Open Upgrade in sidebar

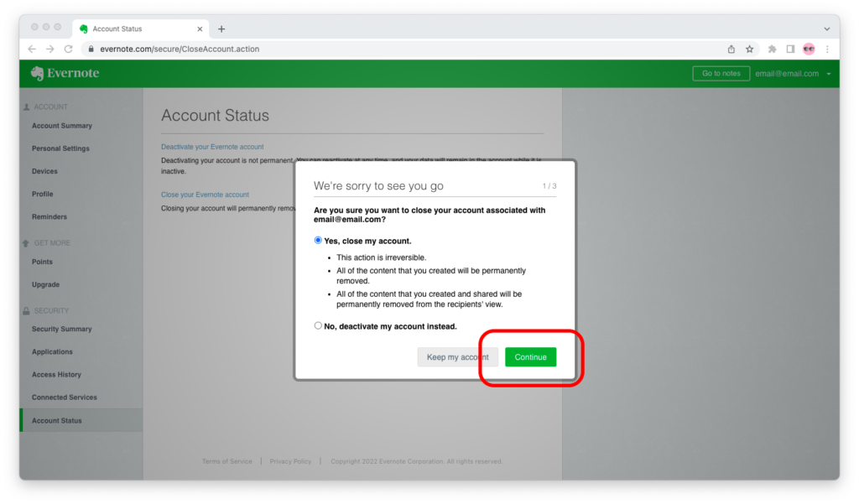point(45,285)
